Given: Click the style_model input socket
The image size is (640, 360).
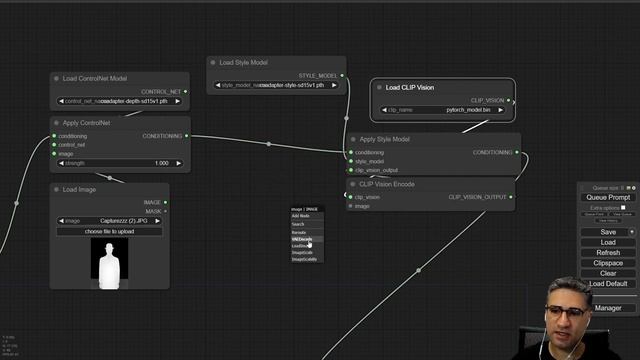Looking at the screenshot, I should 351,161.
